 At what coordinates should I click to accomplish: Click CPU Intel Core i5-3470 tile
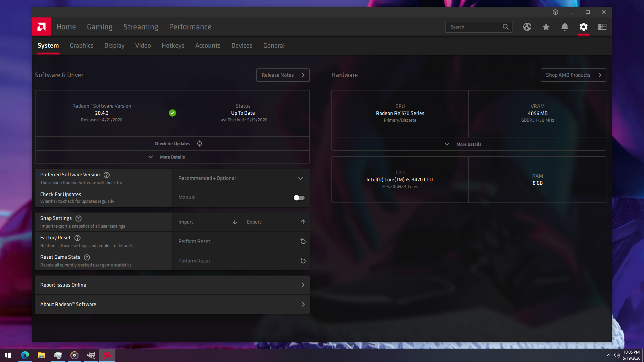[400, 180]
